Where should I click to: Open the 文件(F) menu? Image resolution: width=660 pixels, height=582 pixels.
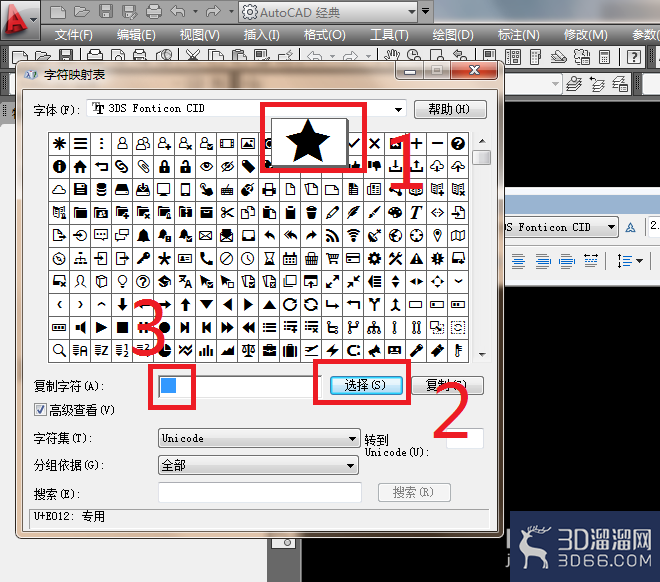[x=74, y=35]
